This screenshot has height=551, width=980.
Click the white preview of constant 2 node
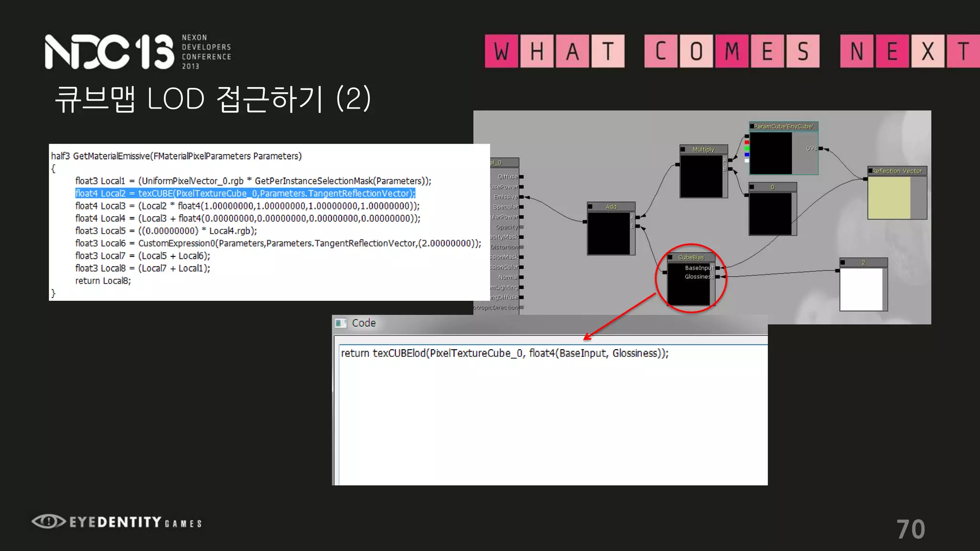[x=861, y=289]
